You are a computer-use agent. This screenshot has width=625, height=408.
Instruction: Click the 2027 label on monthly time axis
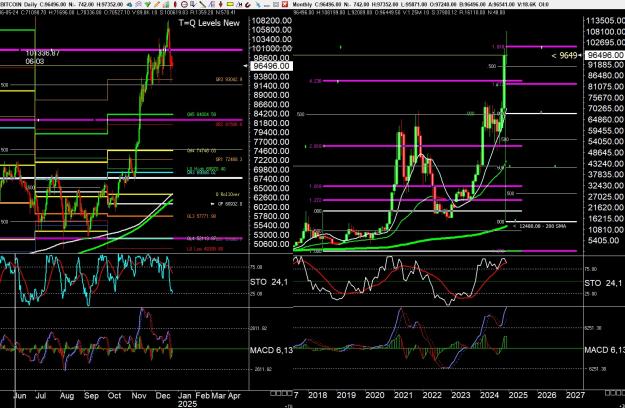(575, 395)
